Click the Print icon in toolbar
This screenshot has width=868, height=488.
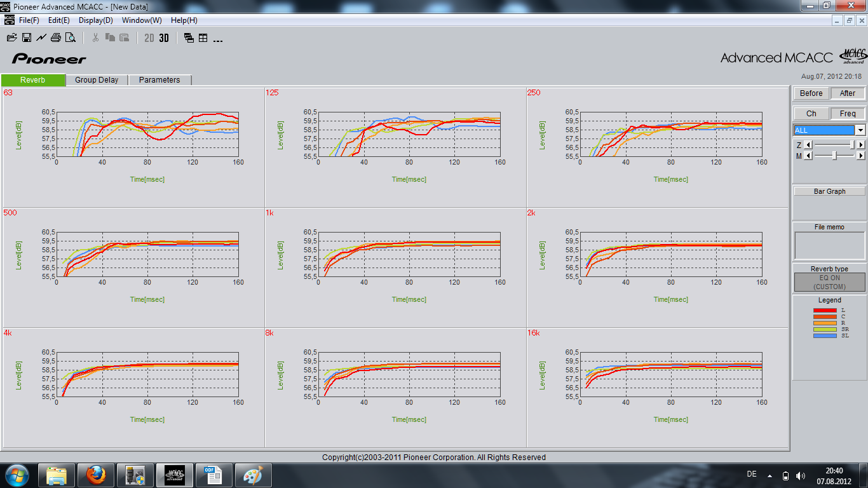pos(56,38)
